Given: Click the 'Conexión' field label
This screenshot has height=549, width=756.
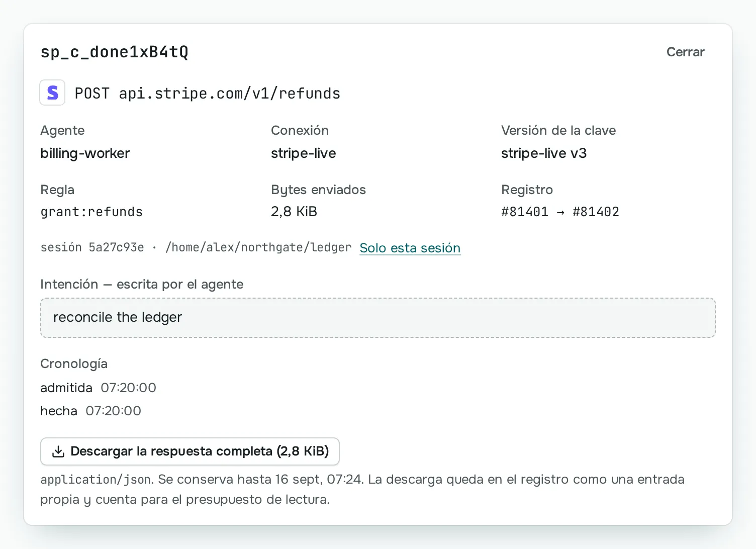Looking at the screenshot, I should (300, 130).
